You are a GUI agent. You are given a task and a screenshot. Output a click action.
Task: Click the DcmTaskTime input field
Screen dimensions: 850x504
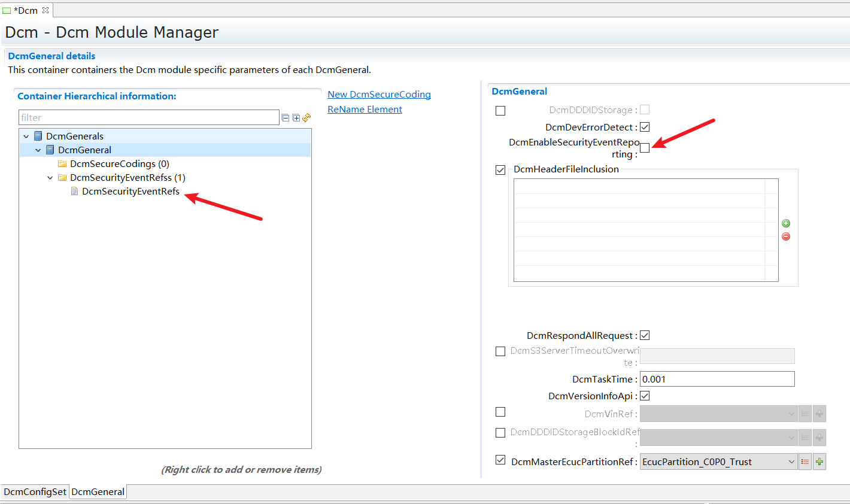click(717, 379)
